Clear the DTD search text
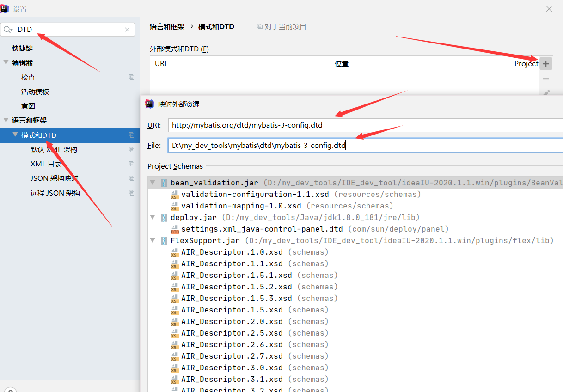Viewport: 563px width, 392px height. pyautogui.click(x=127, y=30)
